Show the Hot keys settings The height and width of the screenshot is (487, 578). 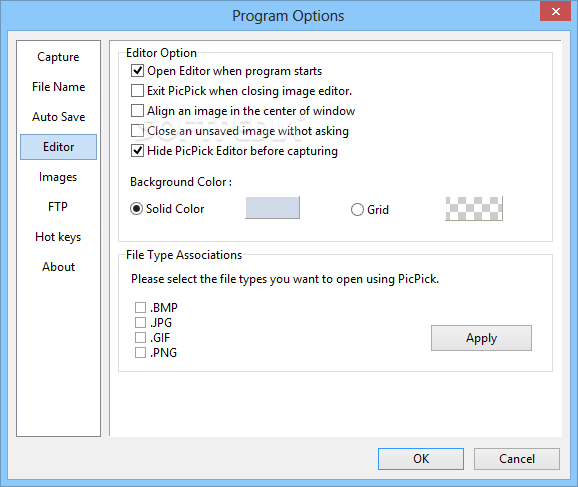coord(58,237)
